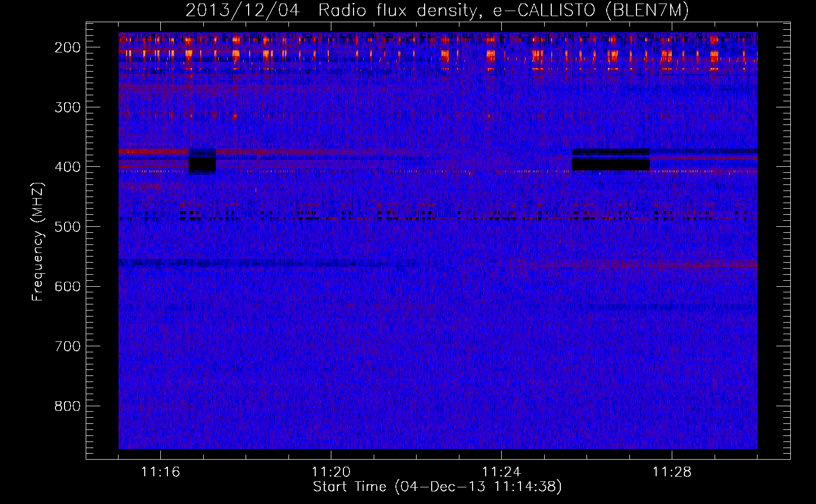
Task: Select the 200 frequency tick label
Action: 67,47
